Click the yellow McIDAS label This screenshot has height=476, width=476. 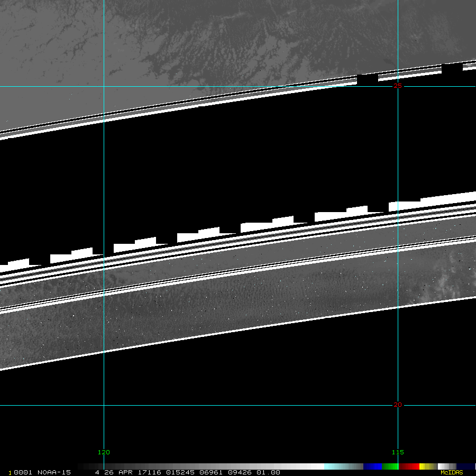(x=451, y=472)
